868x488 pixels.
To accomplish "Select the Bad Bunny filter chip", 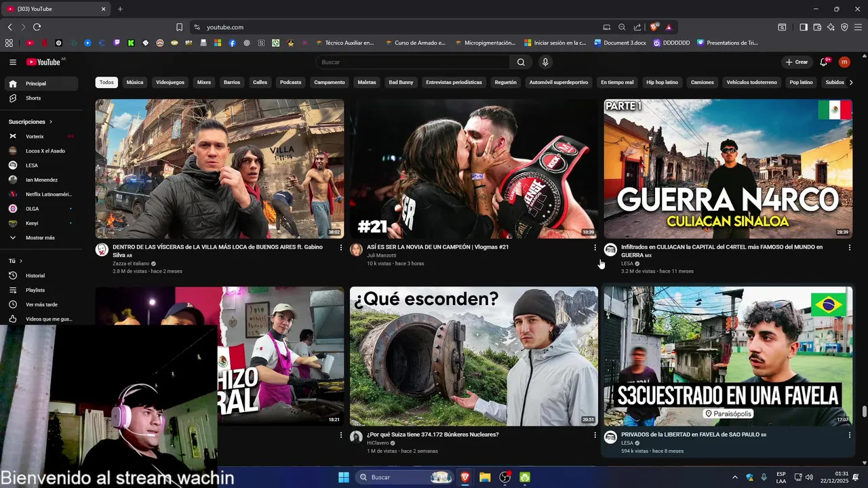I will 401,82.
